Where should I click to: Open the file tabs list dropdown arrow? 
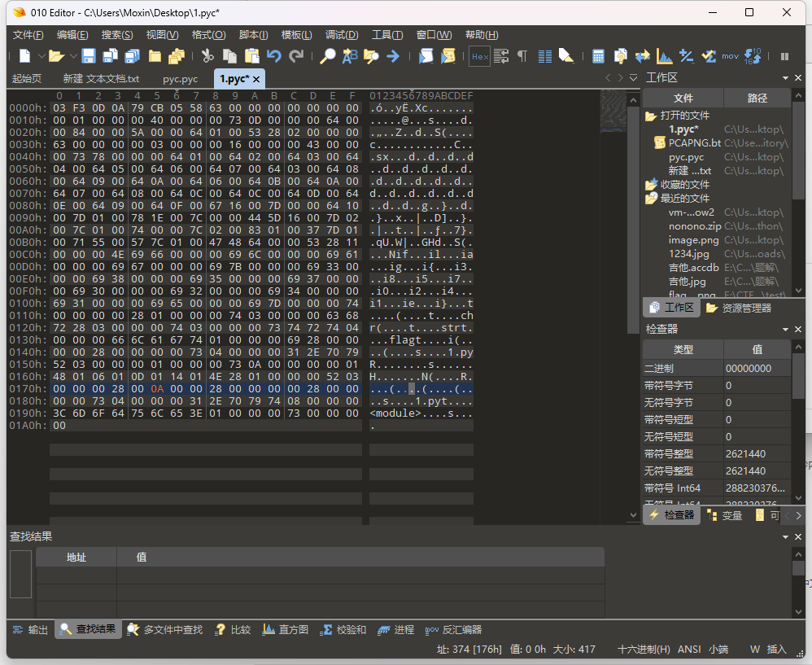[x=634, y=78]
